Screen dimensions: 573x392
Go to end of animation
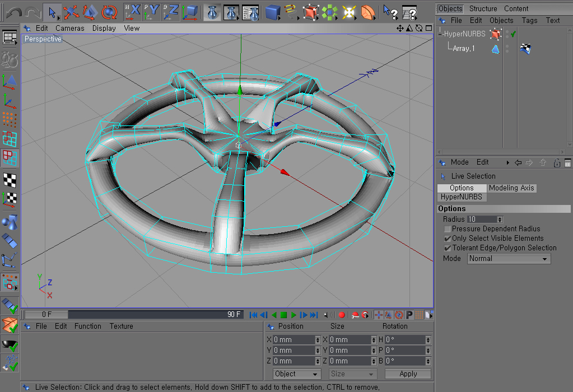[x=314, y=315]
